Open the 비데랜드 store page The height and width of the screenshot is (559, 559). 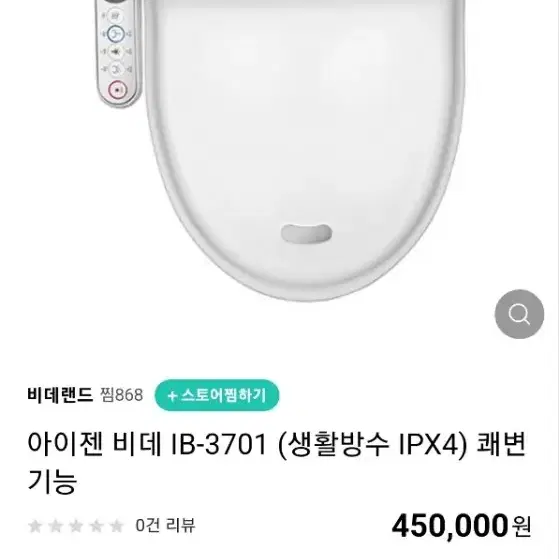coord(60,395)
